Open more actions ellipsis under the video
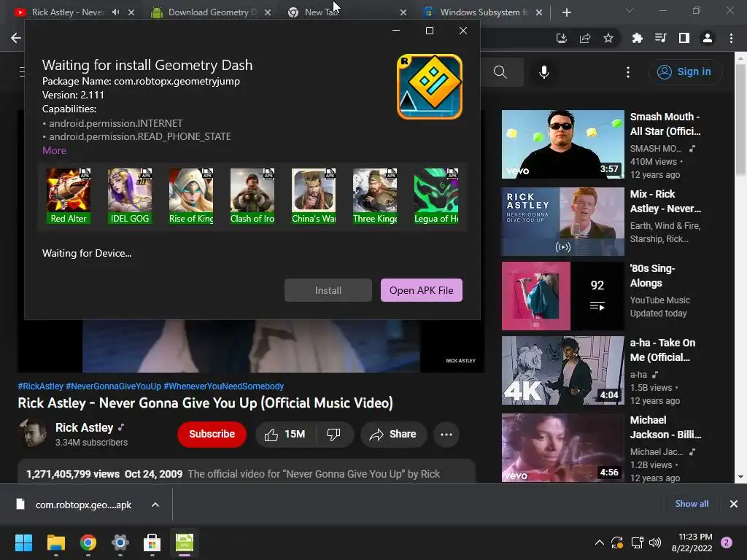This screenshot has height=560, width=747. point(446,435)
